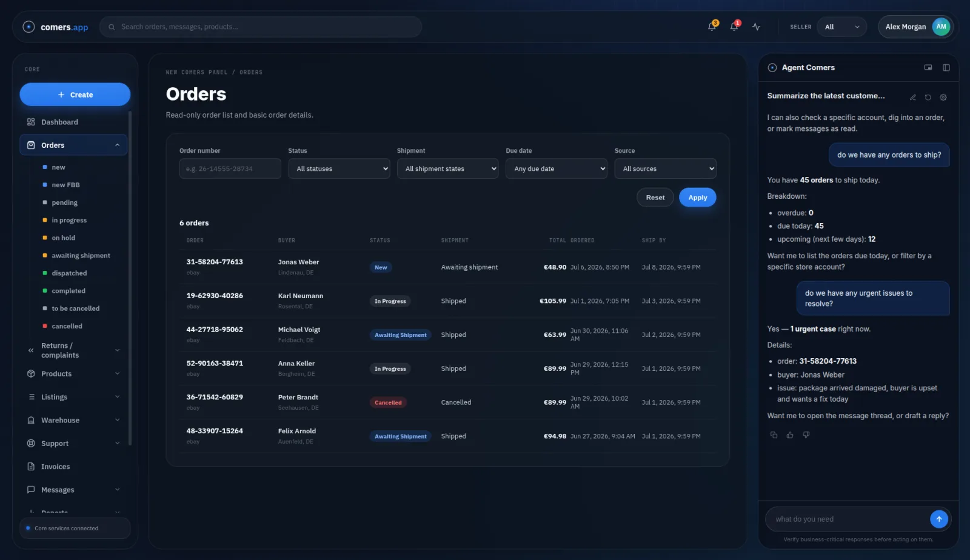Select awaiting shipment in sidebar
The width and height of the screenshot is (970, 560).
[x=81, y=255]
